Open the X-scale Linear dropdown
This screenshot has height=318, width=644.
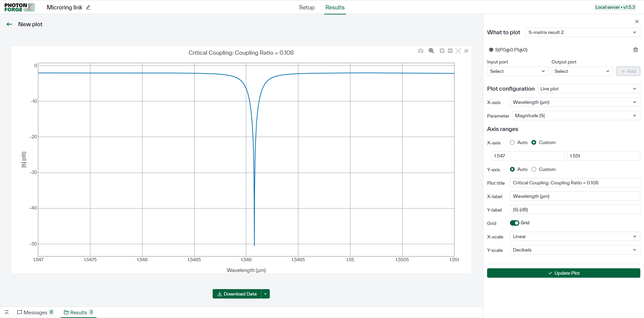[x=575, y=236]
